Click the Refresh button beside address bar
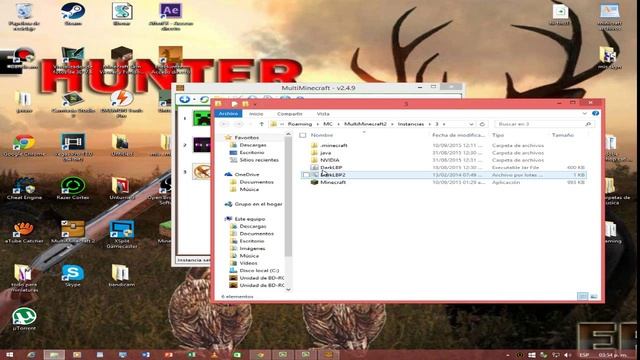 click(482, 124)
